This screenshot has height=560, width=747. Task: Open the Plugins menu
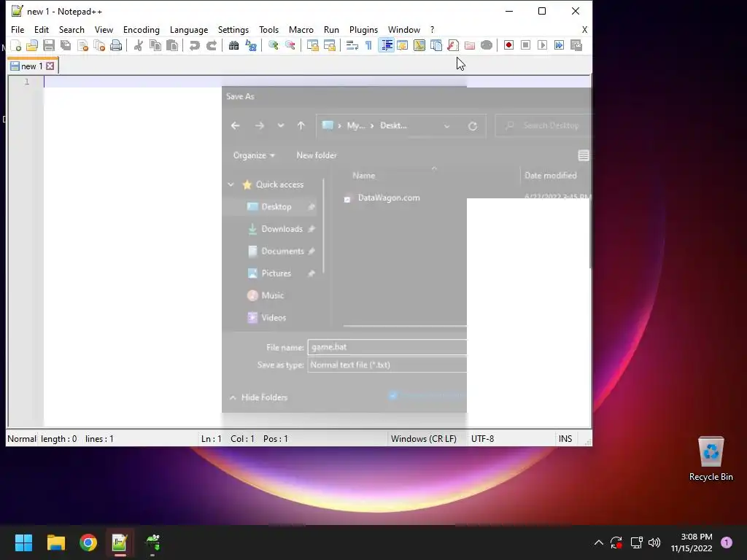363,29
